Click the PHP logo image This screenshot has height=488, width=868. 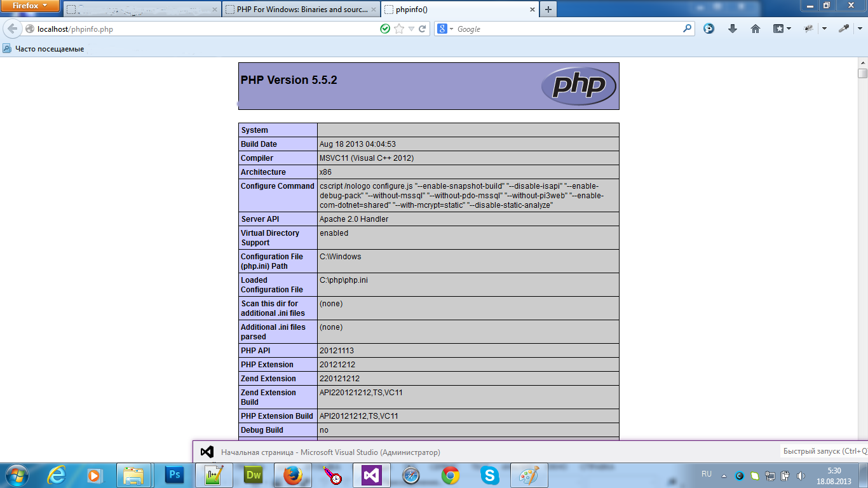click(x=578, y=86)
